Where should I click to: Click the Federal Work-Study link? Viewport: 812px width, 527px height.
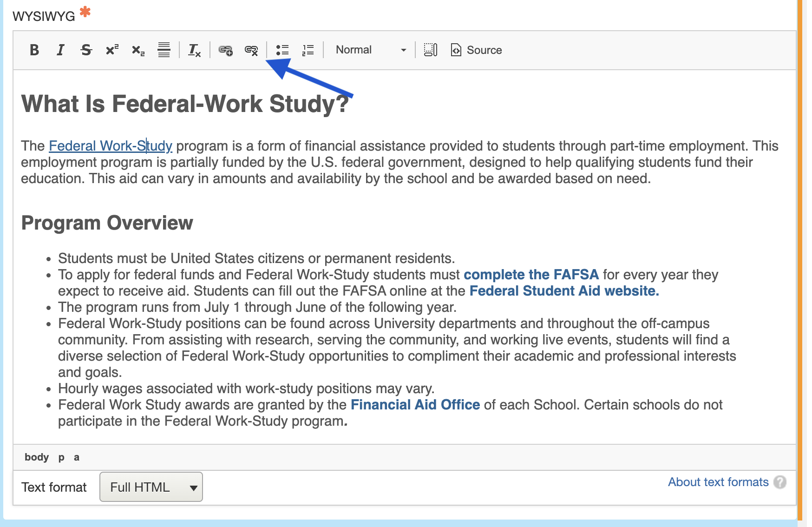coord(111,146)
